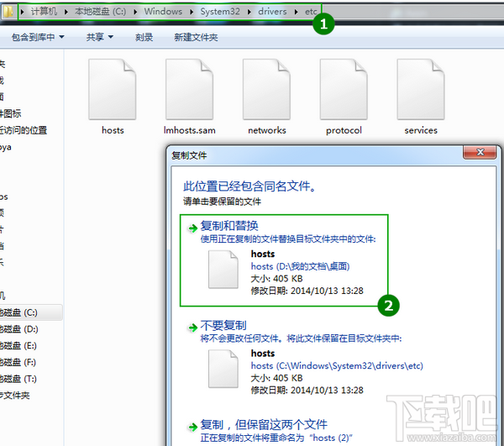Screen dimensions: 504x446
Task: Click the folder icon in address bar
Action: point(8,12)
